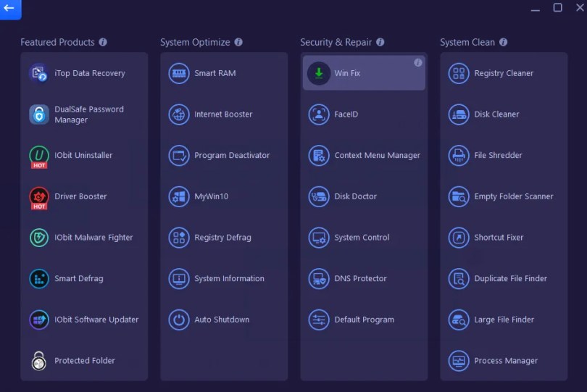Click the 'Duplicate File Finder' label
Viewport: 587px width, 392px height.
pos(510,278)
